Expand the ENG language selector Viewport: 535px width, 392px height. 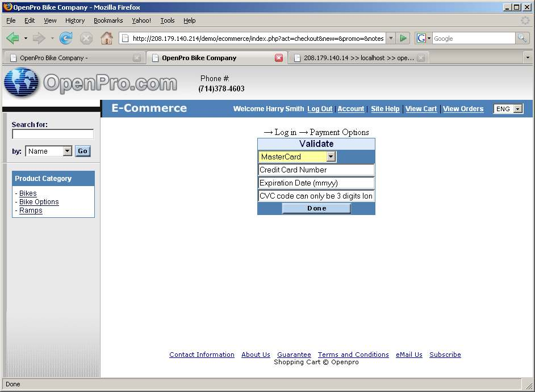coord(517,109)
